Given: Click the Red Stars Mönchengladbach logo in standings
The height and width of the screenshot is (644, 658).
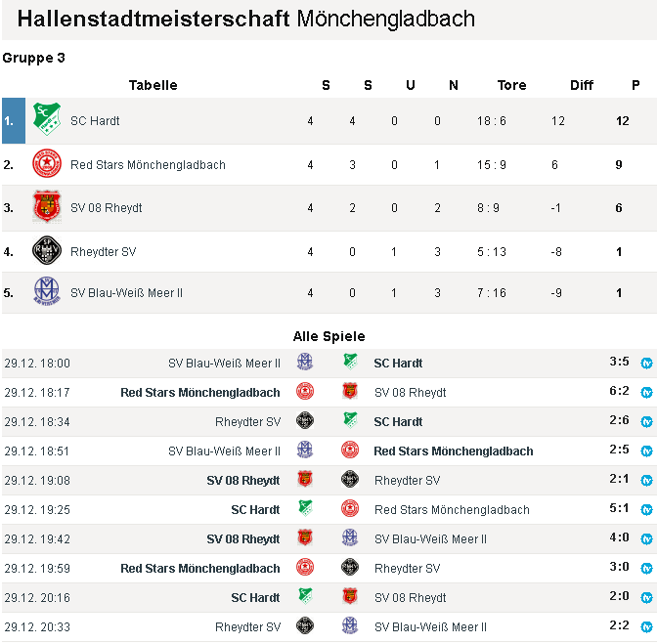Looking at the screenshot, I should pyautogui.click(x=47, y=163).
